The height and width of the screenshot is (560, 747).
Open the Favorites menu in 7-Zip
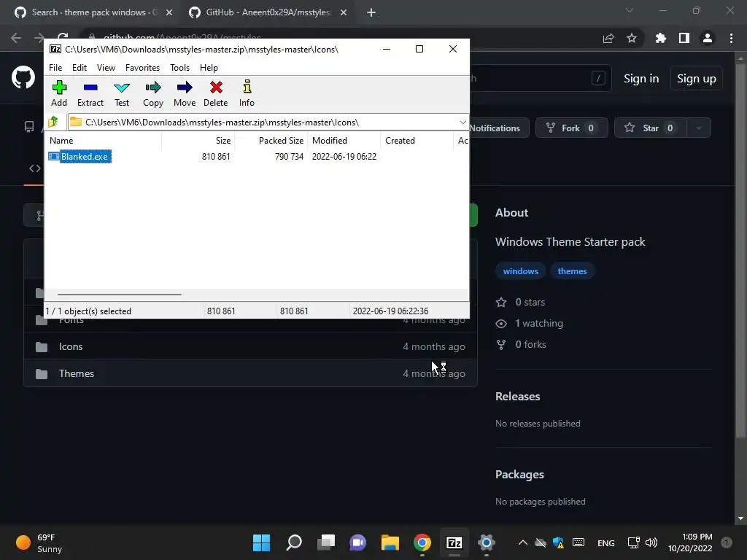142,68
